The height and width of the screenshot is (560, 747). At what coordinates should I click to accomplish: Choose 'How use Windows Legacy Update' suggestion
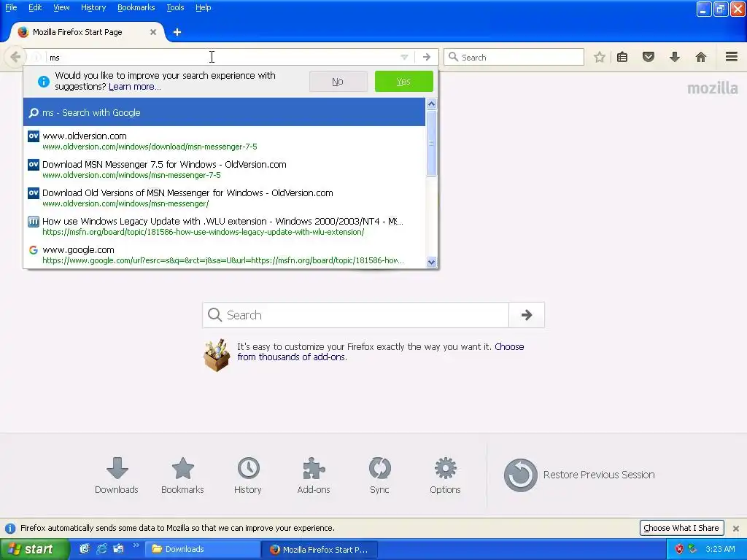pyautogui.click(x=224, y=226)
